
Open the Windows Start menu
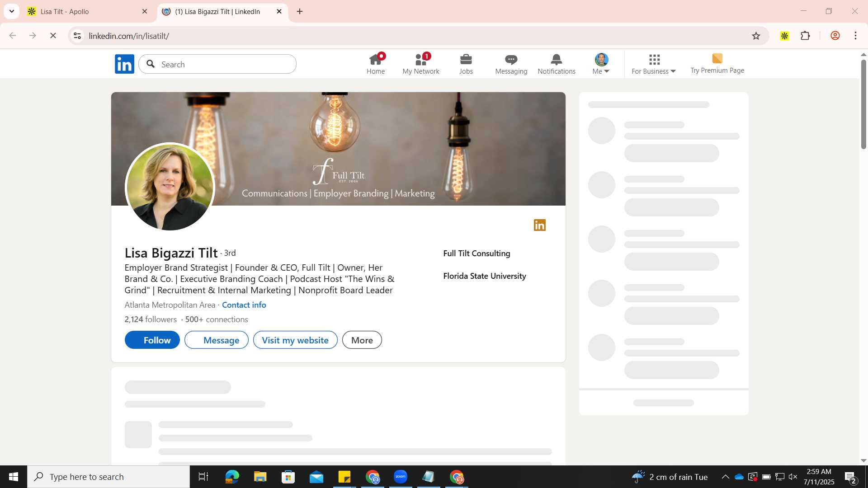[x=14, y=477]
